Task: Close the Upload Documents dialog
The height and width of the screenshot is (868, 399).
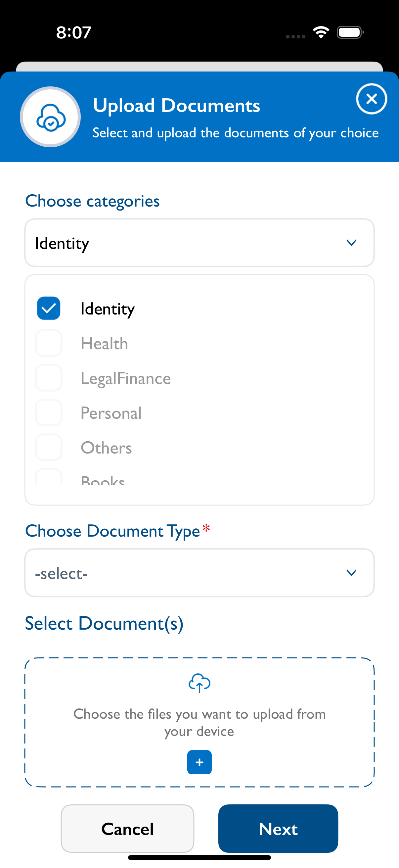Action: click(372, 99)
